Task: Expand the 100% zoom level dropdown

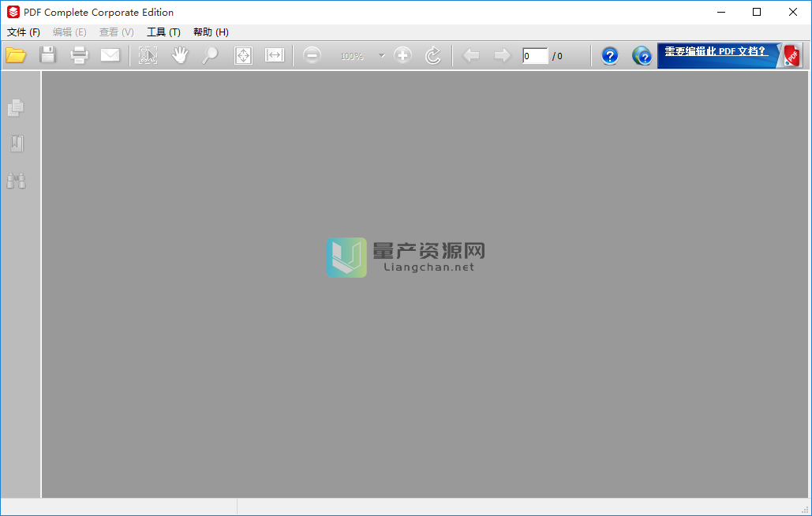Action: 382,55
